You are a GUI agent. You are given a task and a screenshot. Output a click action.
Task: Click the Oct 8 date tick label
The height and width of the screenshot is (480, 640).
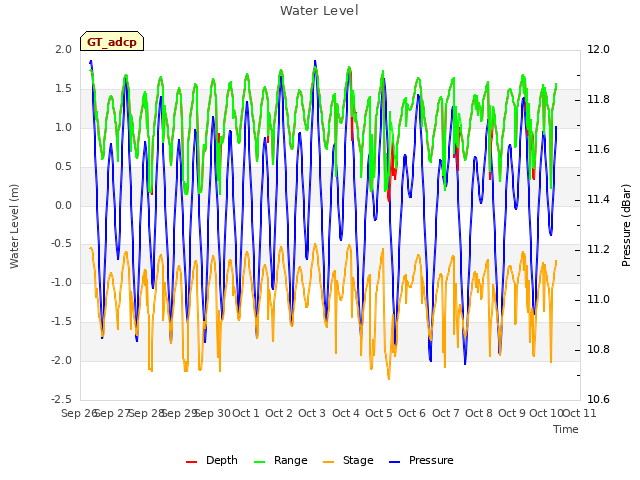point(479,413)
